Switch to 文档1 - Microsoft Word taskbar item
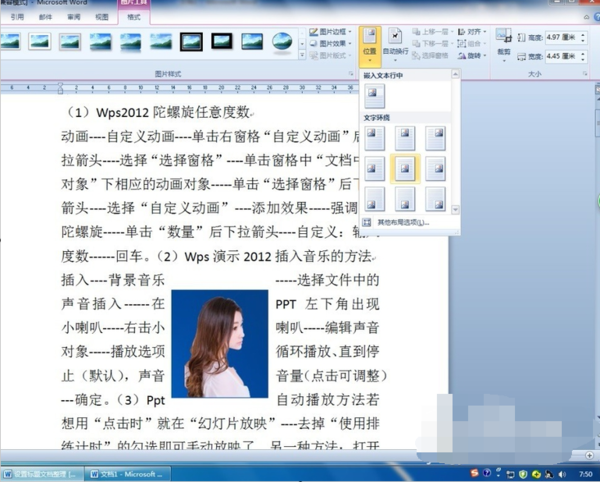The image size is (600, 482). 126,474
